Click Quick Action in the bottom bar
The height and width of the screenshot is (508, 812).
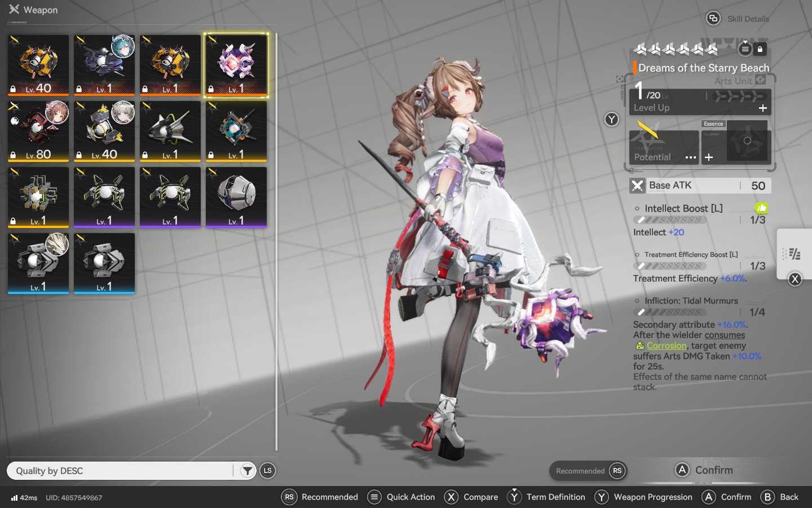[401, 497]
